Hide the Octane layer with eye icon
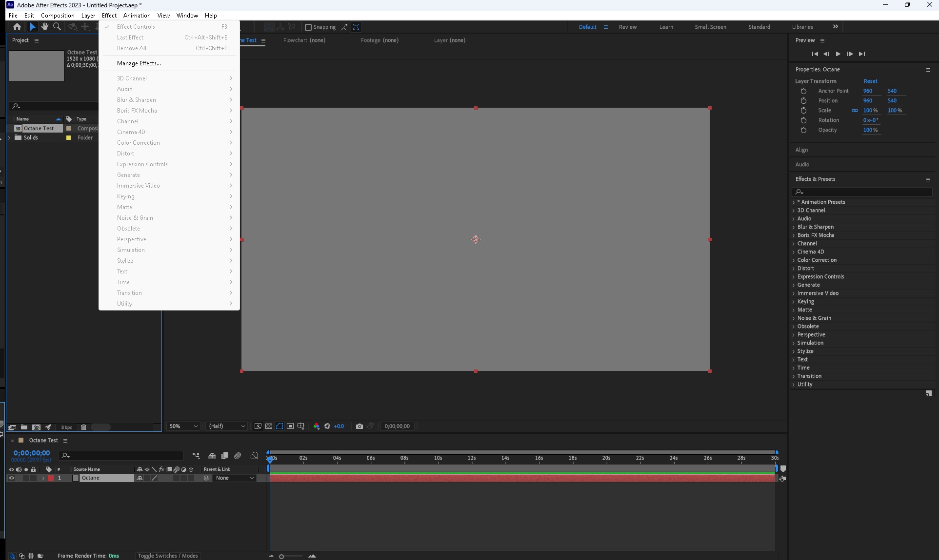The height and width of the screenshot is (560, 939). 12,478
